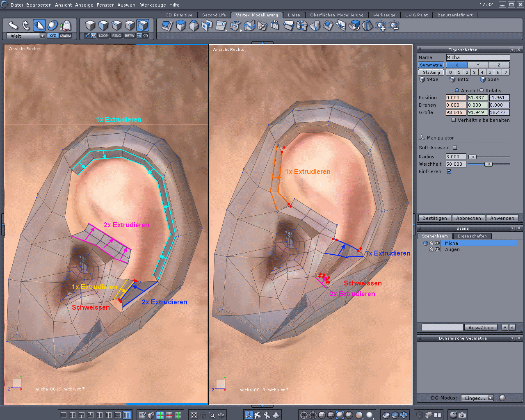Click the Name field containing Micha
This screenshot has height=420, width=525.
pyautogui.click(x=478, y=57)
